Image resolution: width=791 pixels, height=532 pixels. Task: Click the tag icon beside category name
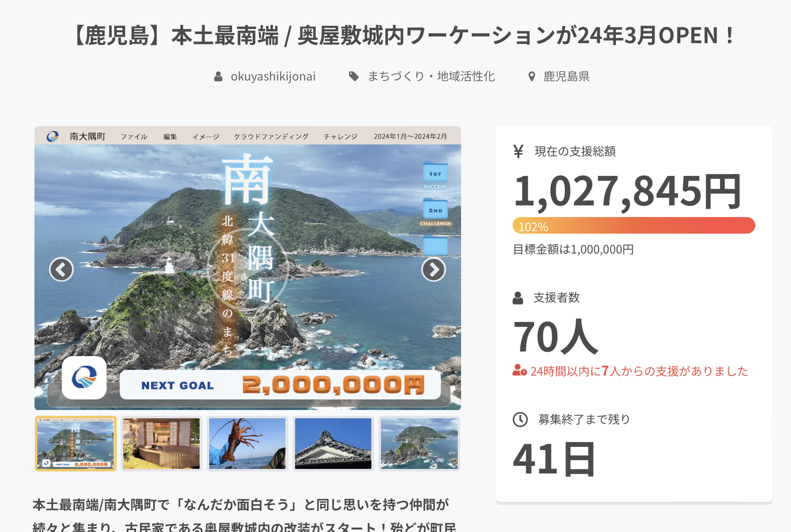pyautogui.click(x=354, y=76)
